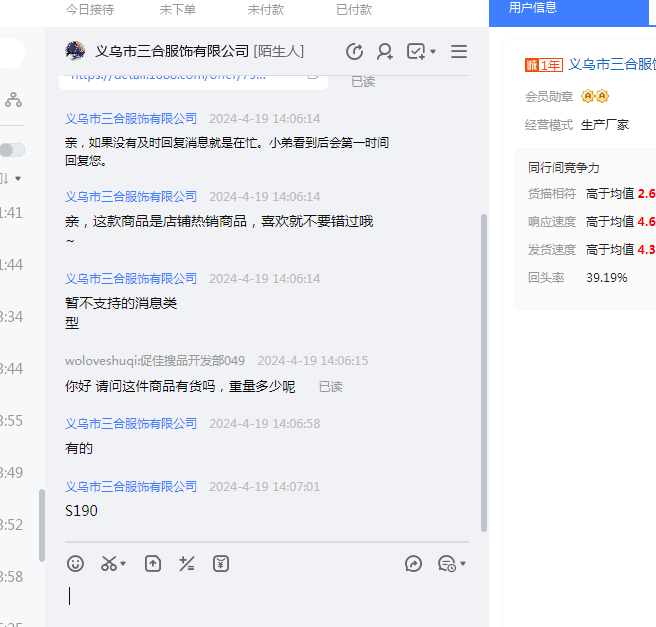Click the message text input field
The width and height of the screenshot is (656, 627).
[x=270, y=597]
